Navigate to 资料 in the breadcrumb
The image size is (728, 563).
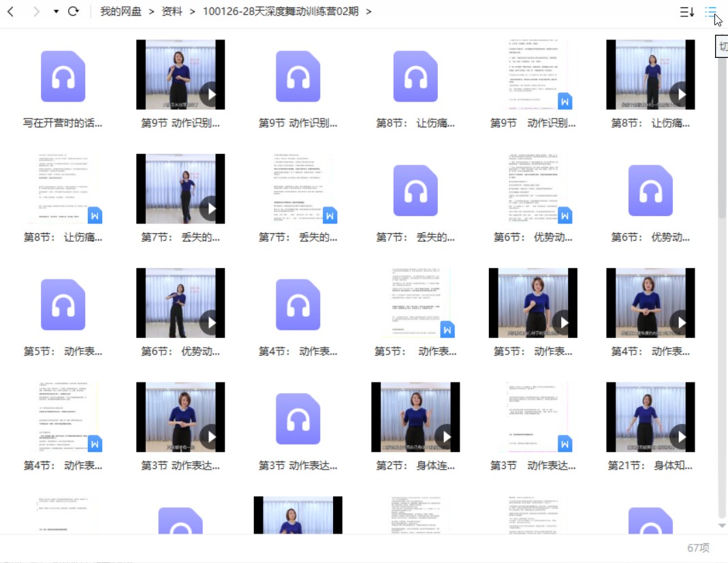point(172,12)
